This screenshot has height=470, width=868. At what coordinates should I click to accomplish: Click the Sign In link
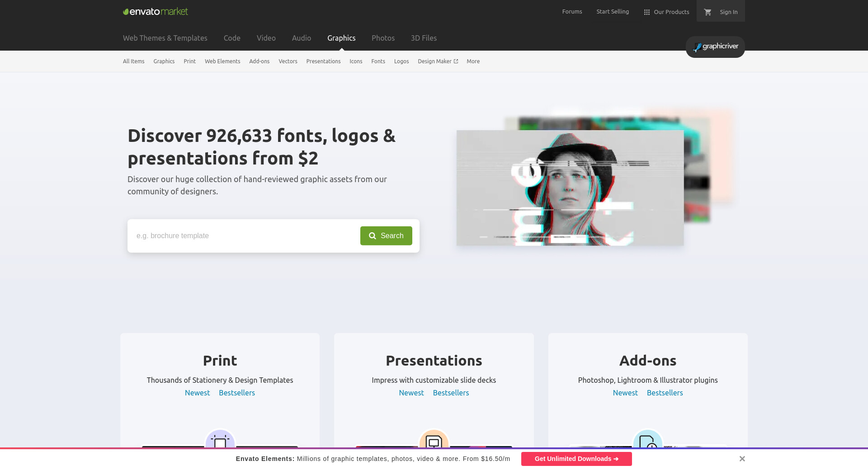tap(729, 12)
